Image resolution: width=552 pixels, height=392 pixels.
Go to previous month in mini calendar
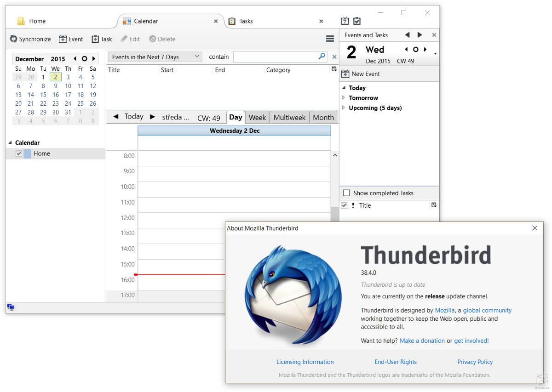75,59
